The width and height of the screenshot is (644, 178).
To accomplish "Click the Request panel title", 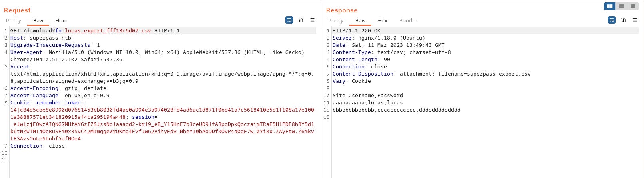I will point(17,10).
